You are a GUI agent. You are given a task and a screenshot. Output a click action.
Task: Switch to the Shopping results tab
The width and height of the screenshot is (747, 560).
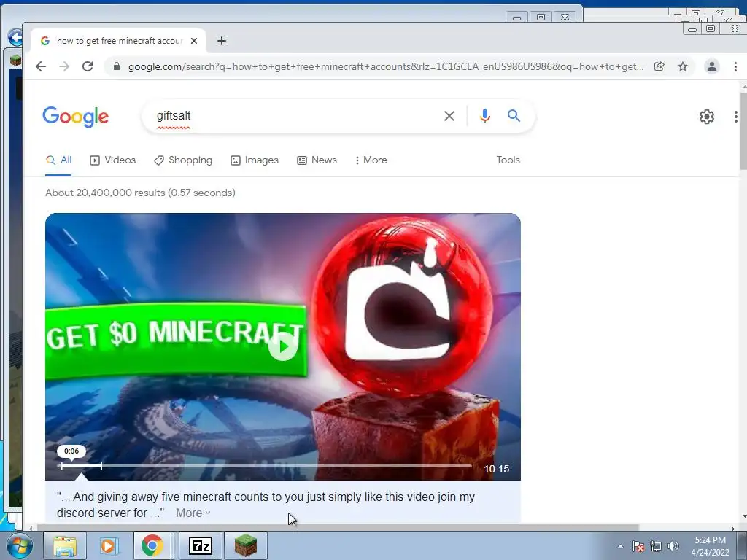(x=183, y=160)
